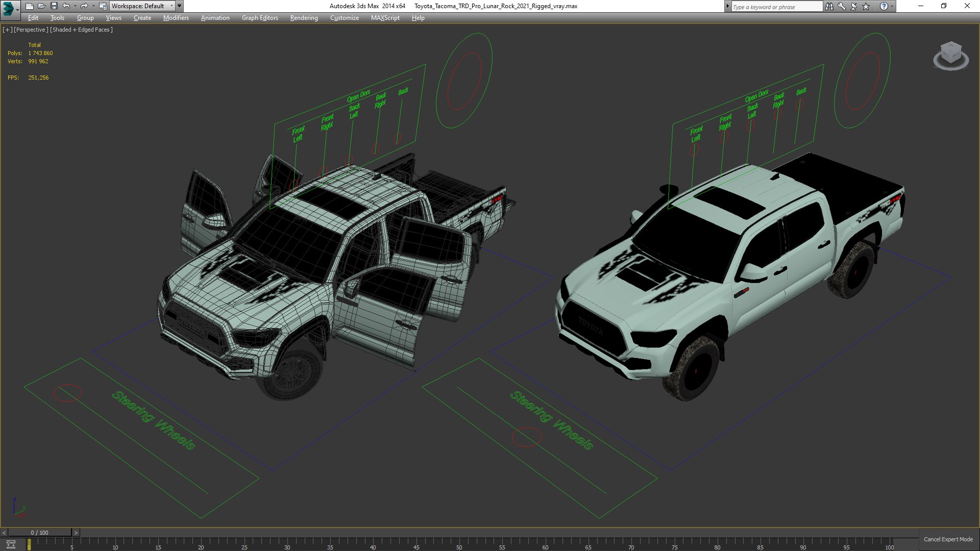Screen dimensions: 980x551
Task: Select red circle on right Steering Wheels control
Action: pyautogui.click(x=527, y=437)
